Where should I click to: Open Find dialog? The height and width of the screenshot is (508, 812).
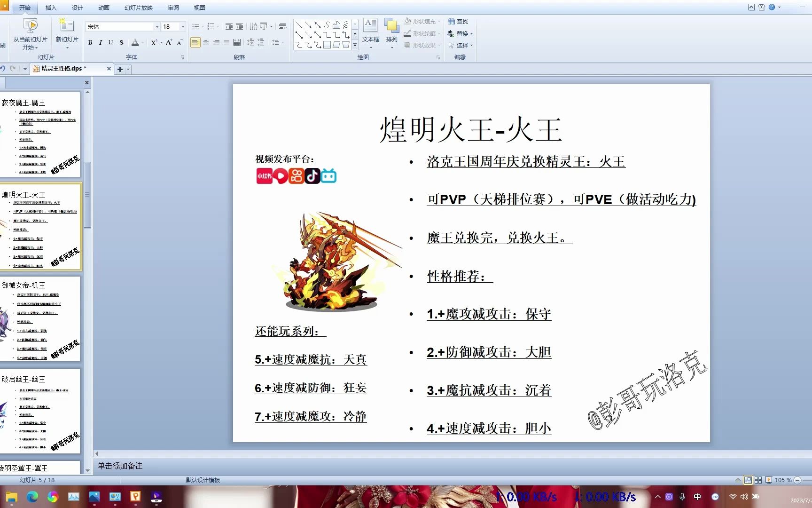[x=458, y=21]
